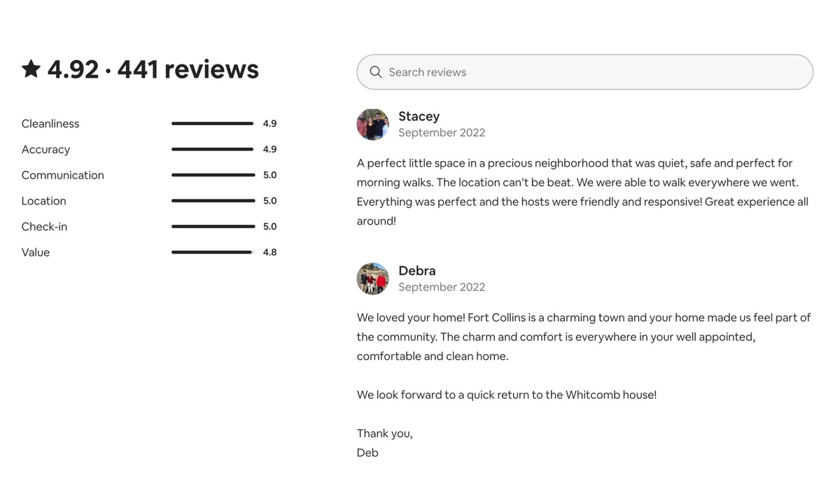Click the Cleanliness rating bar
The width and height of the screenshot is (840, 504).
coord(213,124)
